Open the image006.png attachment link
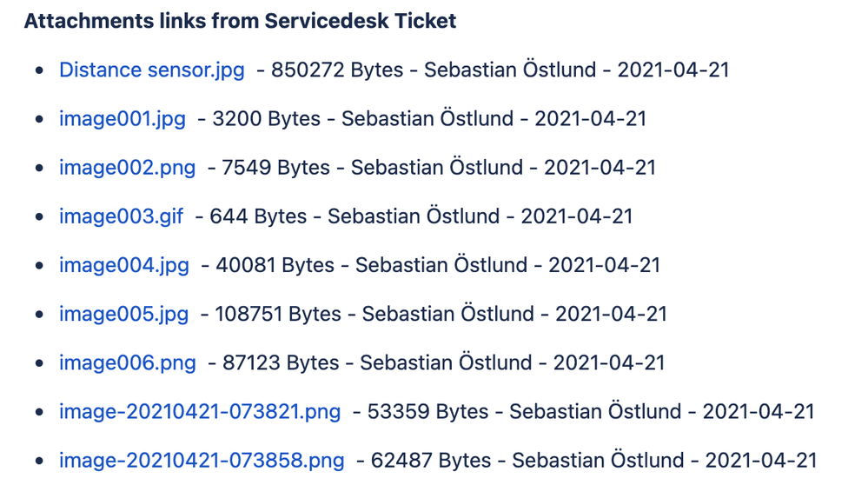 coord(128,362)
